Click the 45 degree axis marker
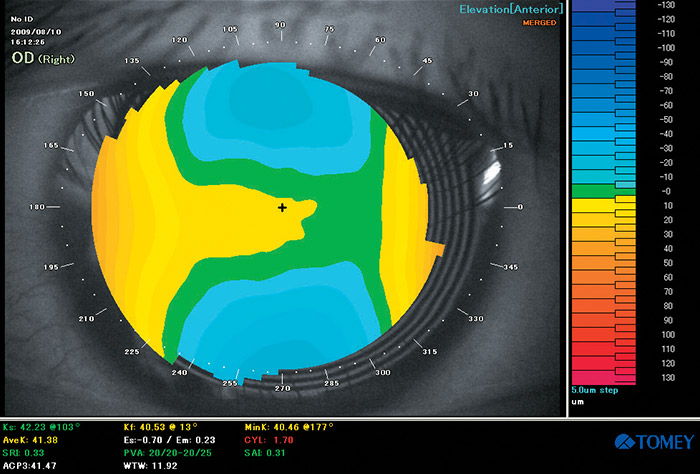Viewport: 700px width, 474px height. click(x=427, y=61)
